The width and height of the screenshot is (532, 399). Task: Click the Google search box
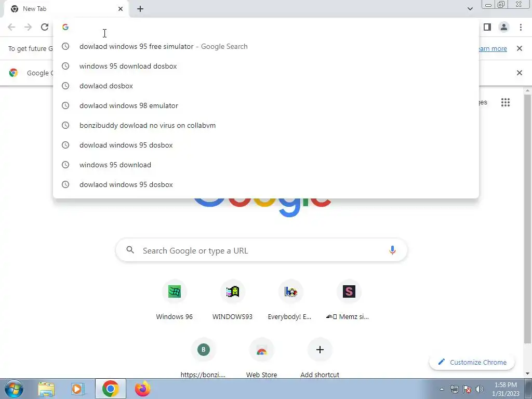point(261,250)
